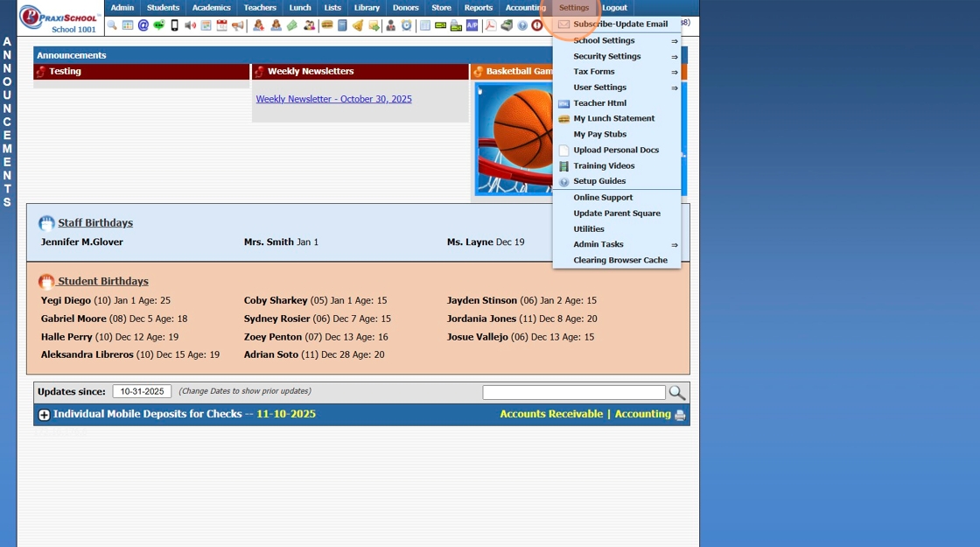This screenshot has height=547, width=980.
Task: Click the PraxiSchool logo
Action: point(59,18)
